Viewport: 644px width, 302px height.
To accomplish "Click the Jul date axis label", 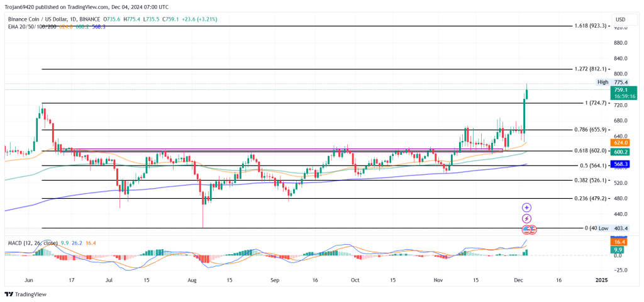I will pyautogui.click(x=109, y=280).
